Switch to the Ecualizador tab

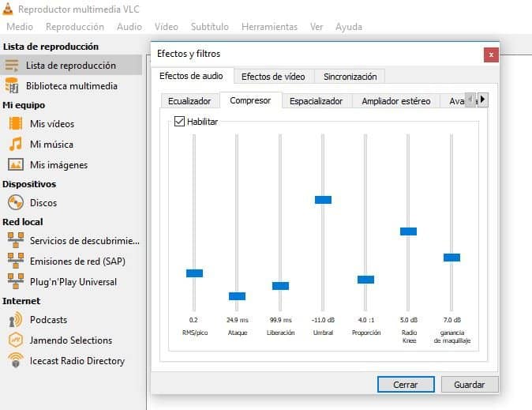[189, 101]
